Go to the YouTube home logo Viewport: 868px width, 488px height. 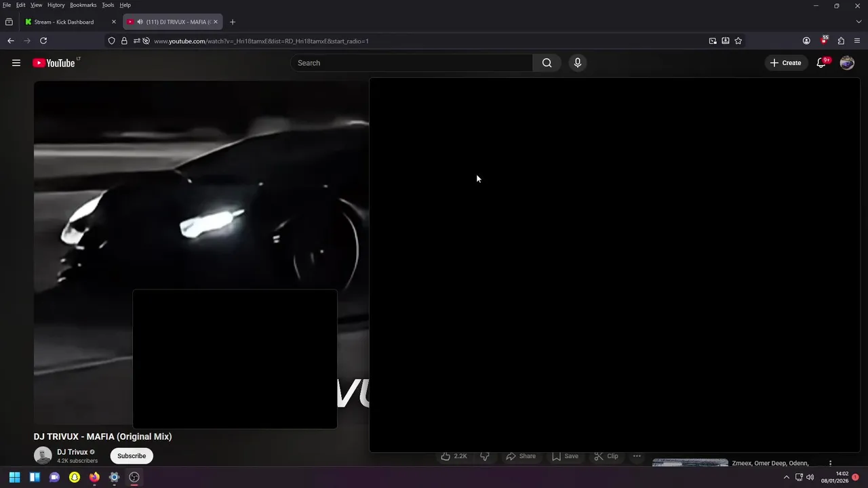tap(54, 63)
